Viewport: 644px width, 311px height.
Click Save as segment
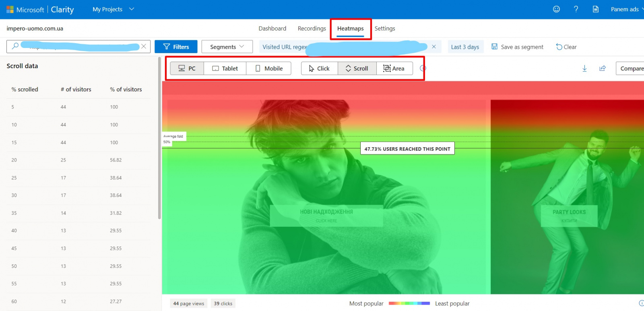518,47
